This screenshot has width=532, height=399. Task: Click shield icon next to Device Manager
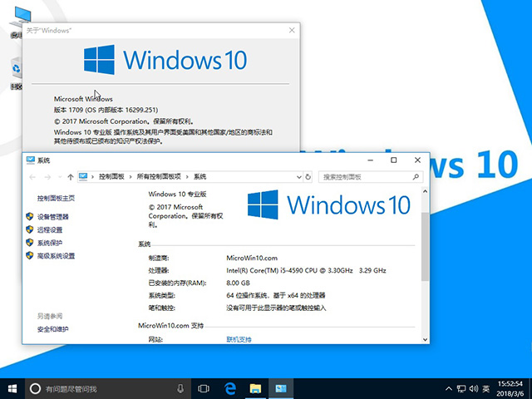click(30, 216)
